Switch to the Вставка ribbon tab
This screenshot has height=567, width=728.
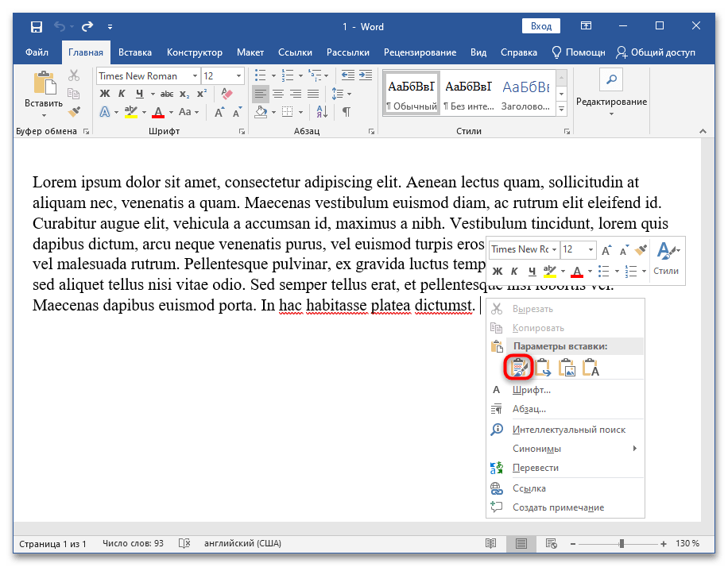click(x=135, y=52)
